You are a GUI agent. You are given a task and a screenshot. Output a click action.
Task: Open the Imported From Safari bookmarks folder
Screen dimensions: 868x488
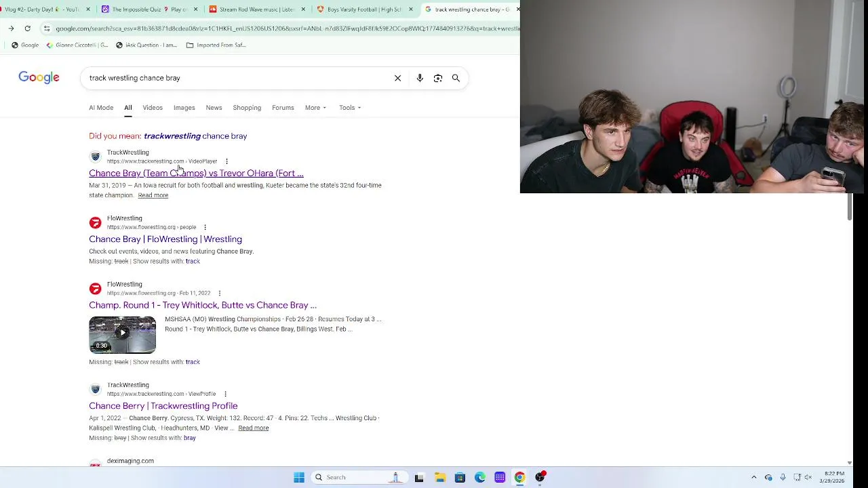216,45
